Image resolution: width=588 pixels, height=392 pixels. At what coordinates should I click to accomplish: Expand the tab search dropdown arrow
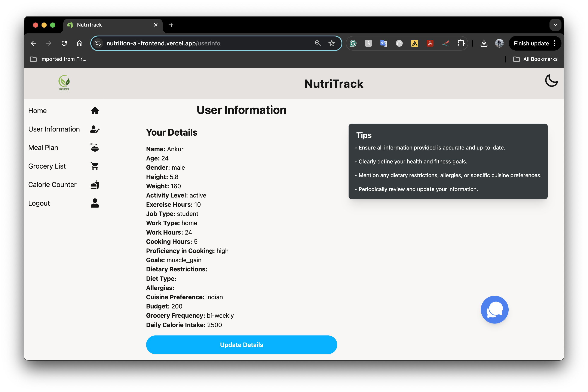click(x=555, y=25)
